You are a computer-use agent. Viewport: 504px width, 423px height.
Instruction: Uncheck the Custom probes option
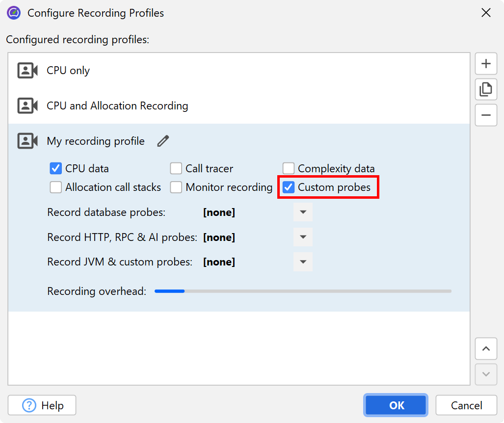[289, 187]
